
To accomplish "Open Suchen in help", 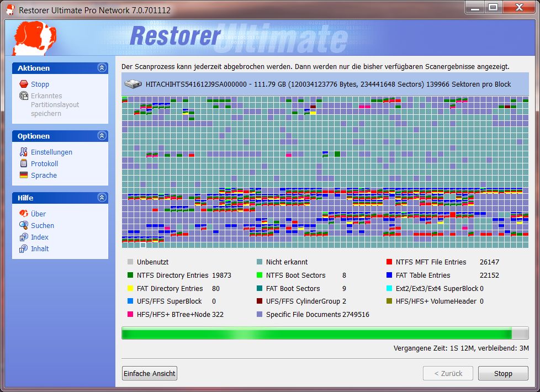I will [43, 226].
